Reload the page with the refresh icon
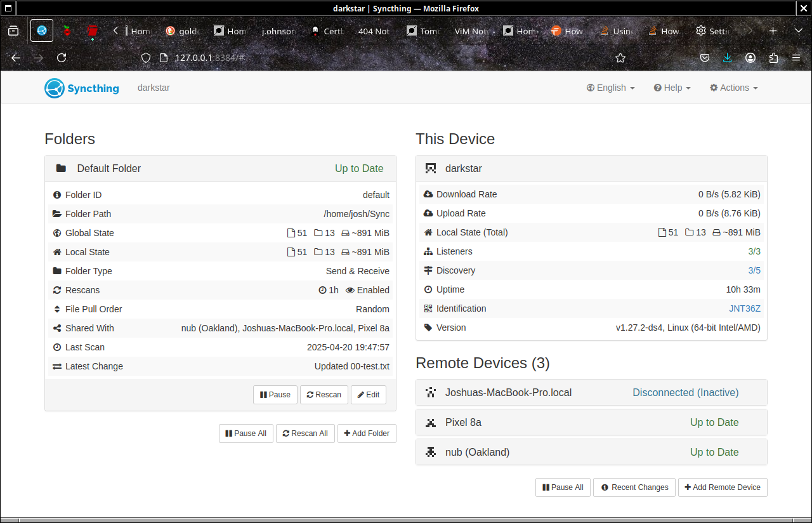Image resolution: width=812 pixels, height=523 pixels. click(62, 58)
